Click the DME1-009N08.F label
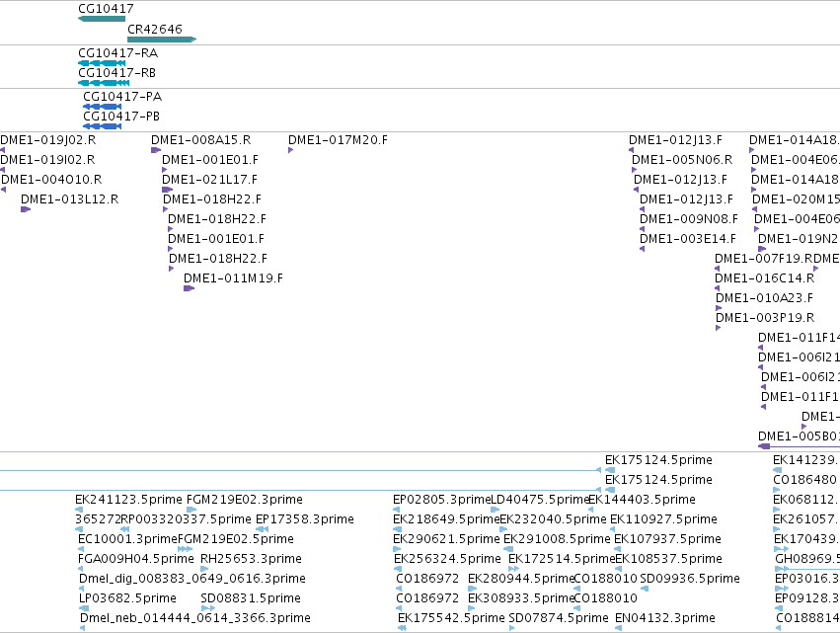 (x=689, y=220)
